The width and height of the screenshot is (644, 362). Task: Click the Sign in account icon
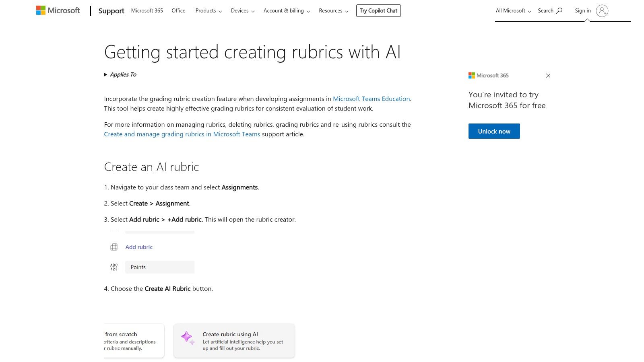click(x=602, y=11)
